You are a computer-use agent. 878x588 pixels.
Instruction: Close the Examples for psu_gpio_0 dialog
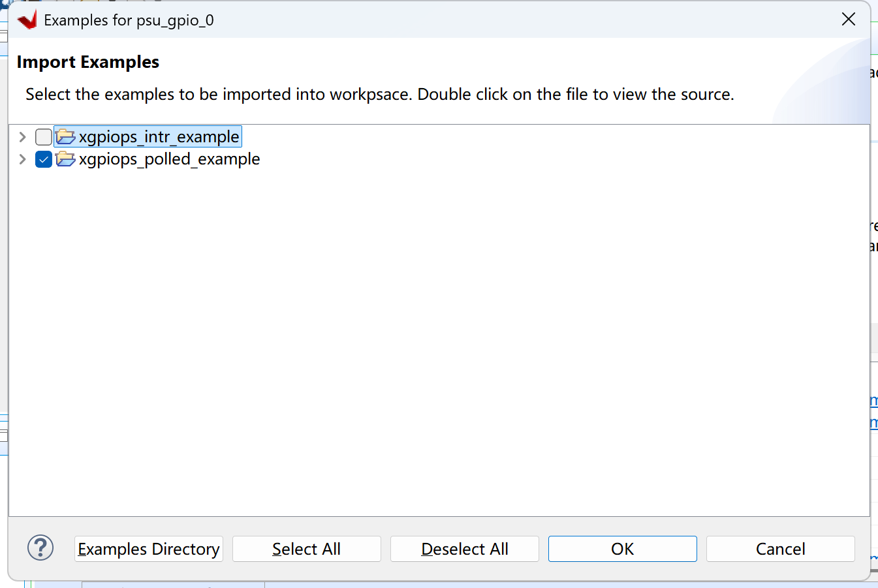(x=849, y=20)
